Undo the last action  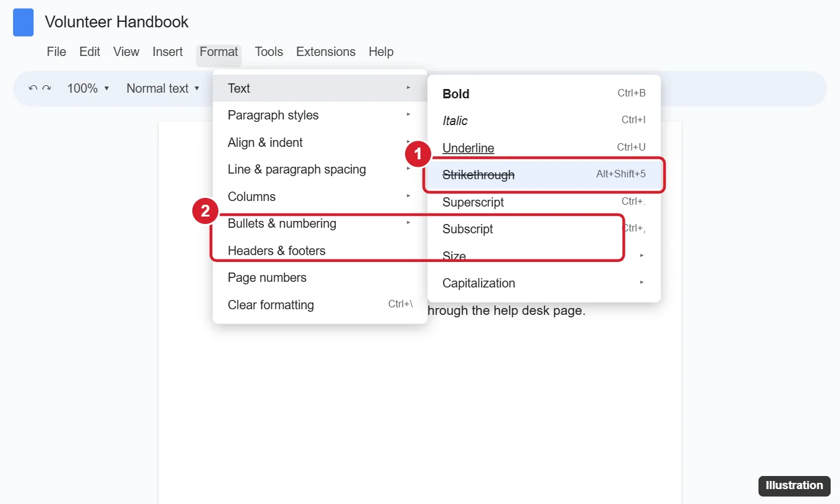pos(33,88)
